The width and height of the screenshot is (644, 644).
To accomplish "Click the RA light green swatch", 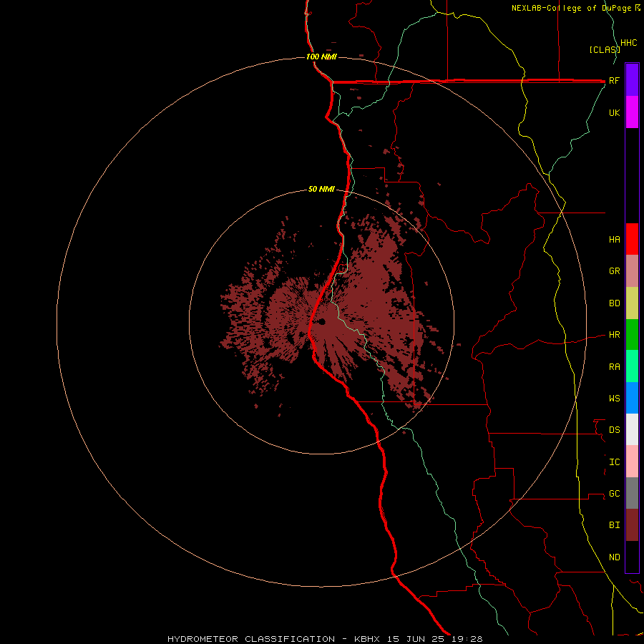I will pos(632,366).
